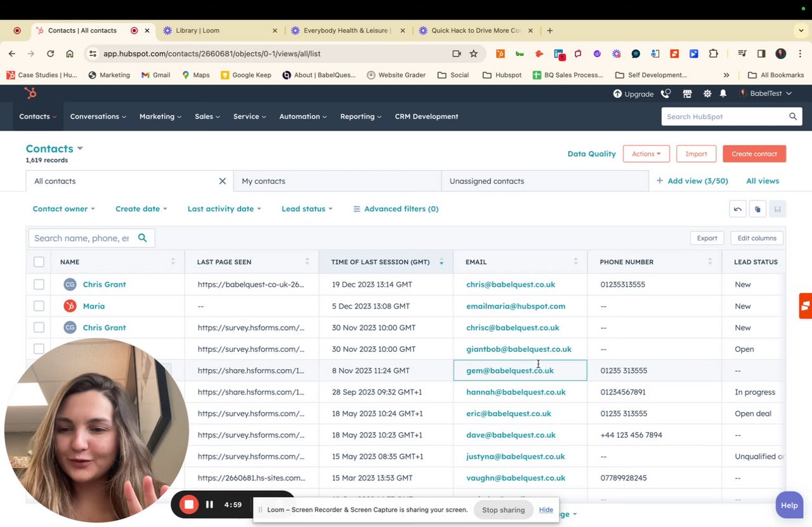Reload the page
The image size is (812, 527).
tap(50, 54)
